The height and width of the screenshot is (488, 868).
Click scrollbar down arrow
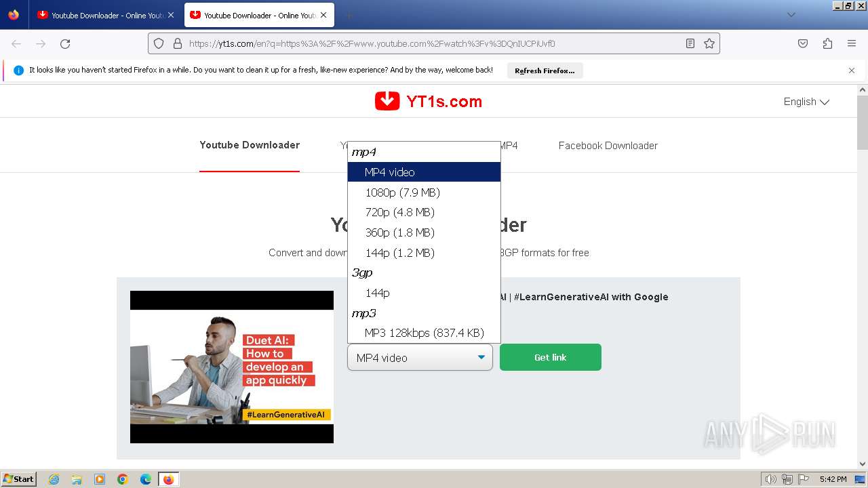point(863,464)
